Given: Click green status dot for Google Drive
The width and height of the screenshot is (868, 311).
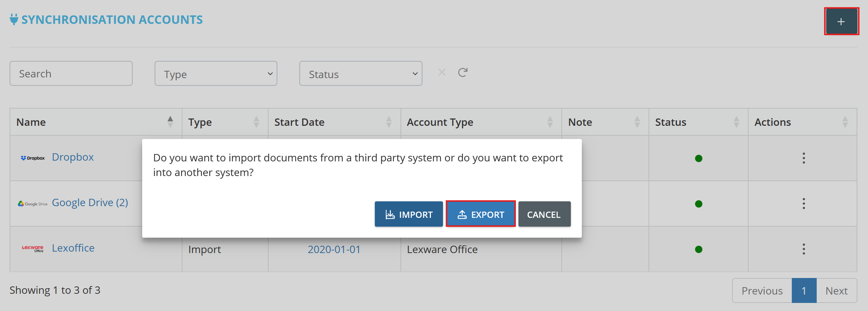Looking at the screenshot, I should 699,204.
